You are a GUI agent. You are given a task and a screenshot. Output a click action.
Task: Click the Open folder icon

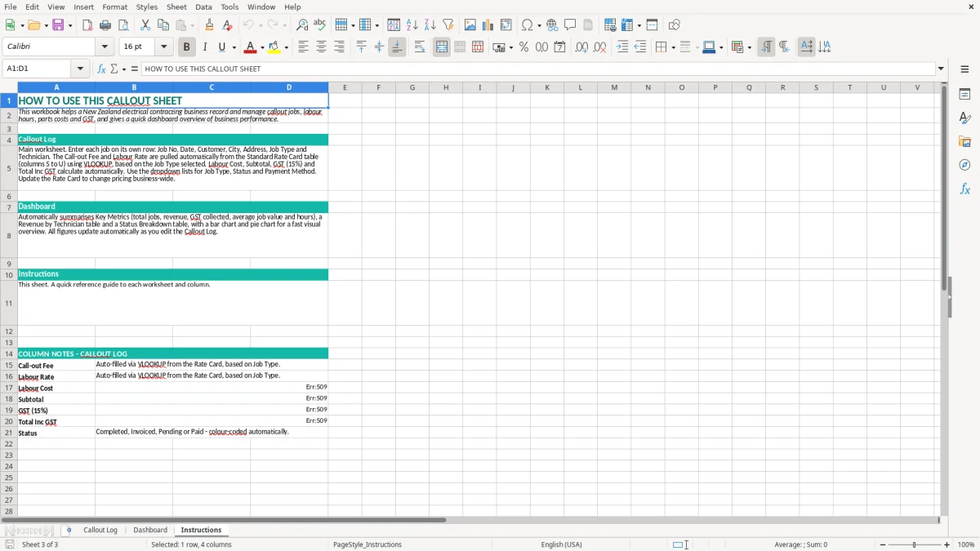pyautogui.click(x=33, y=25)
